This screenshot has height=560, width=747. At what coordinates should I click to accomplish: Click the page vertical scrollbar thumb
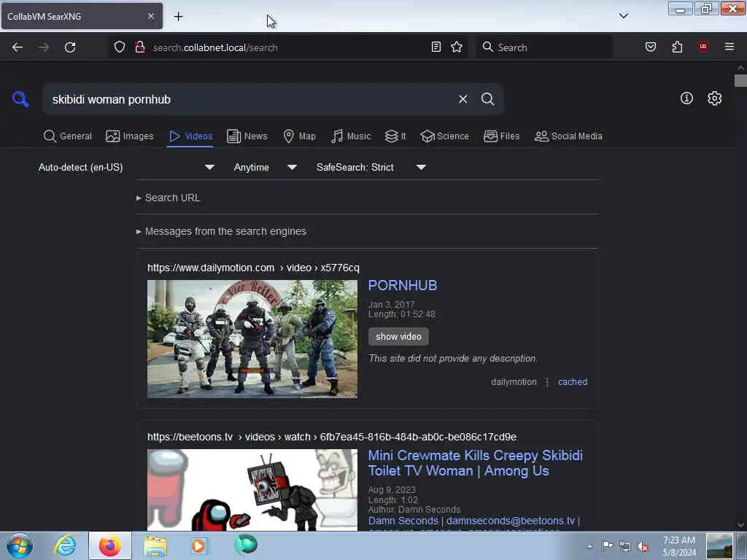pos(740,80)
